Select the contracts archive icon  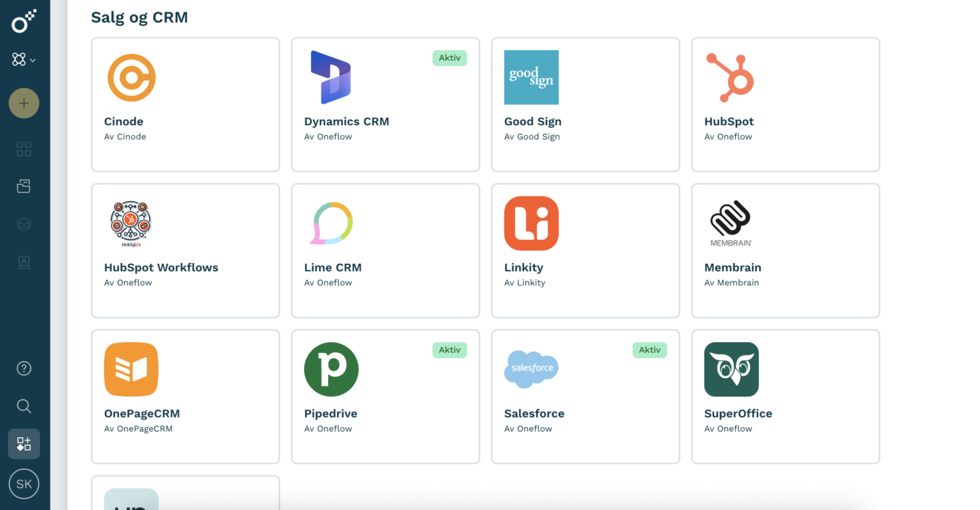[x=24, y=186]
